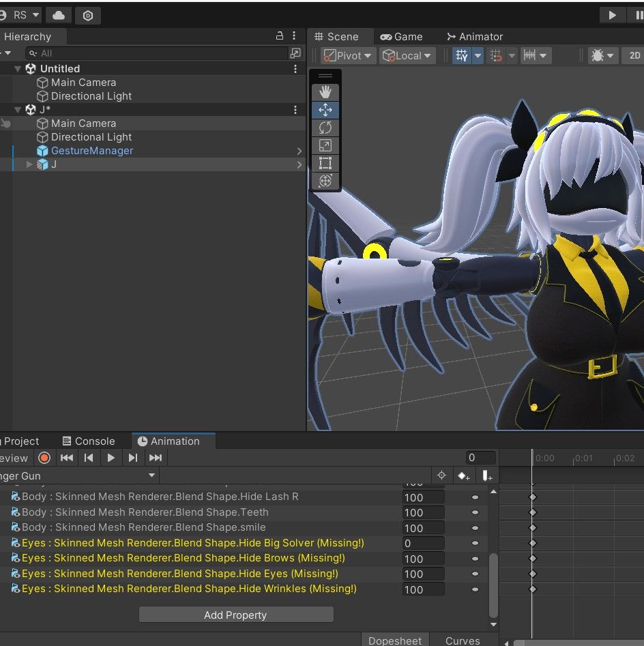Viewport: 644px width, 646px height.
Task: Select GestureManager in the hierarchy
Action: click(x=92, y=151)
